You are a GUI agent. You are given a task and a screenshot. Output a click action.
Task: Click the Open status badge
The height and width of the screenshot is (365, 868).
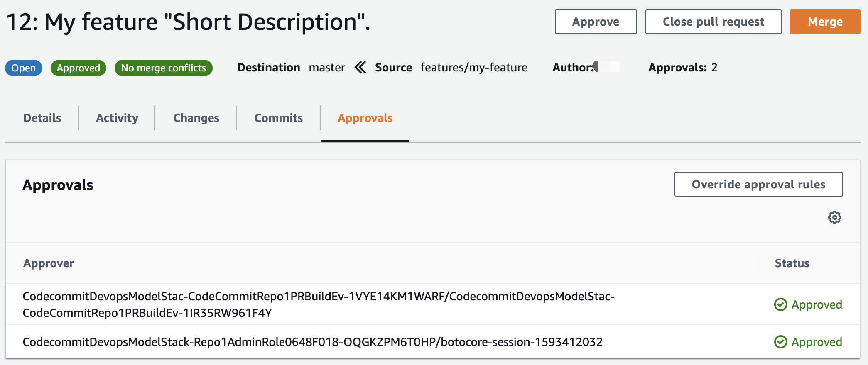(x=24, y=68)
